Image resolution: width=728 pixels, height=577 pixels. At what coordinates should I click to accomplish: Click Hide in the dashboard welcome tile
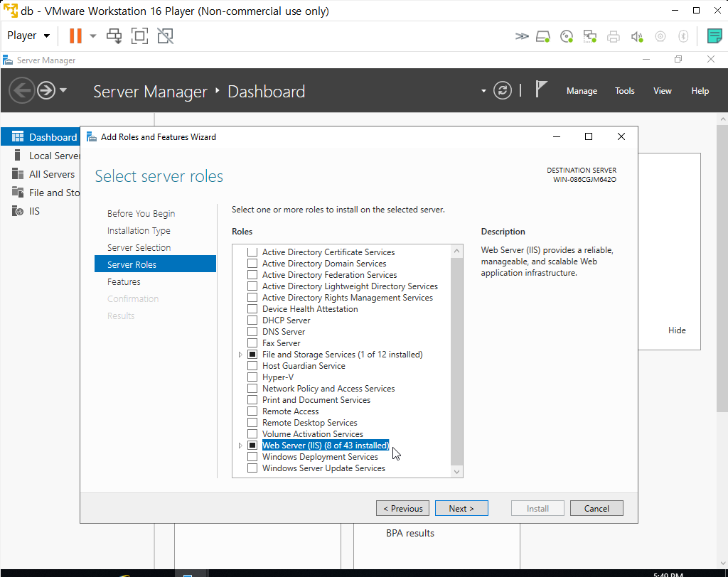pos(677,330)
